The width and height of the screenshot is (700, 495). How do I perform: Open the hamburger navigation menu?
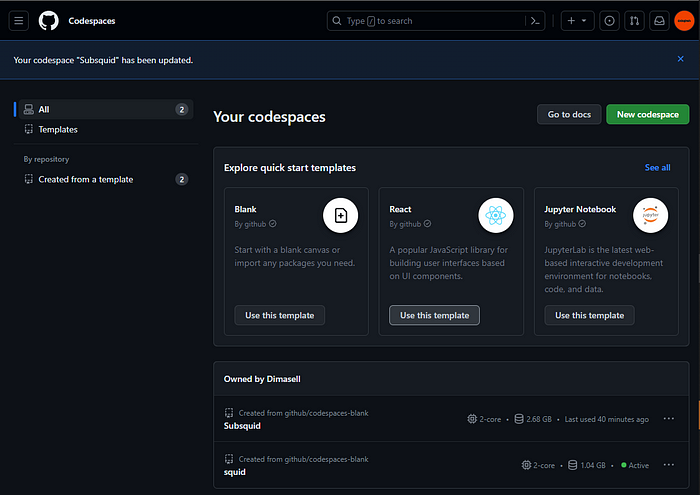[x=19, y=21]
